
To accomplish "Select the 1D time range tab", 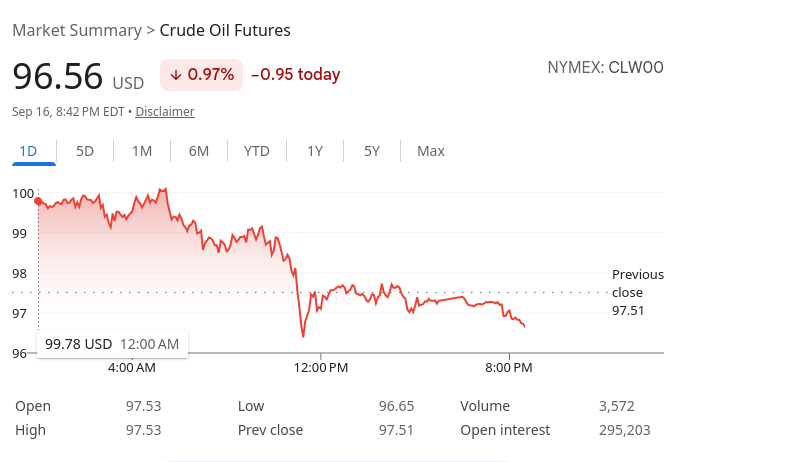I will 28,151.
